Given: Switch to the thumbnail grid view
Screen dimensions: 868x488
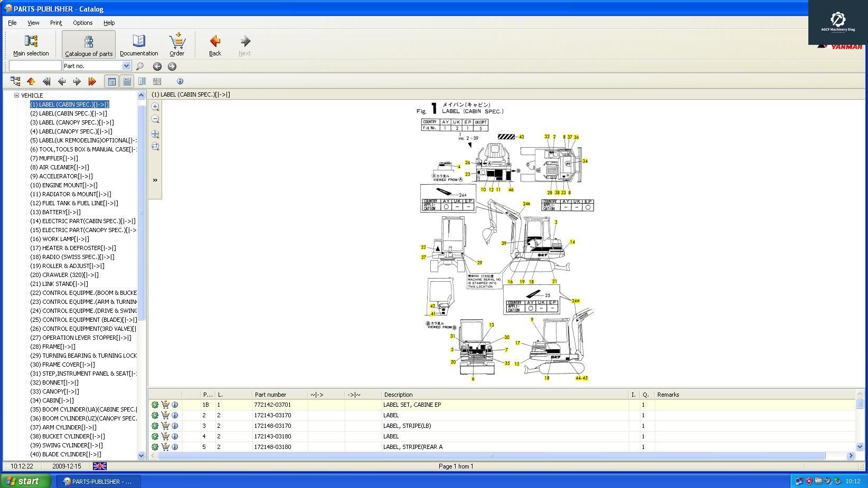Looking at the screenshot, I should [157, 81].
